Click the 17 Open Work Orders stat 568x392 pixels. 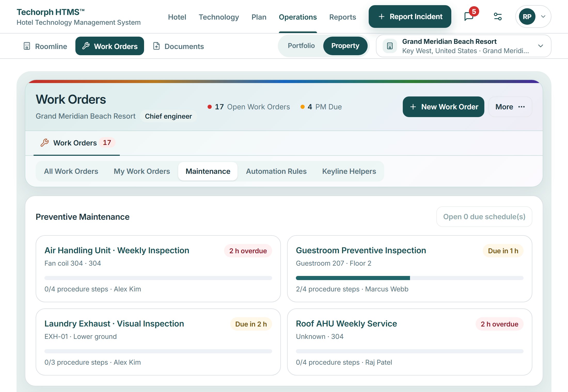249,107
